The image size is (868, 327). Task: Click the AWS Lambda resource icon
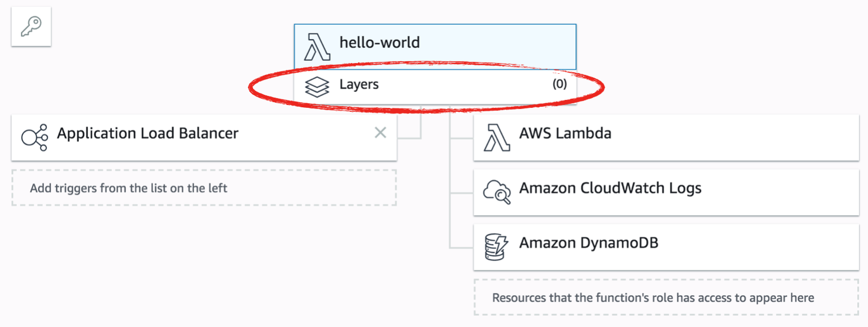pyautogui.click(x=497, y=137)
